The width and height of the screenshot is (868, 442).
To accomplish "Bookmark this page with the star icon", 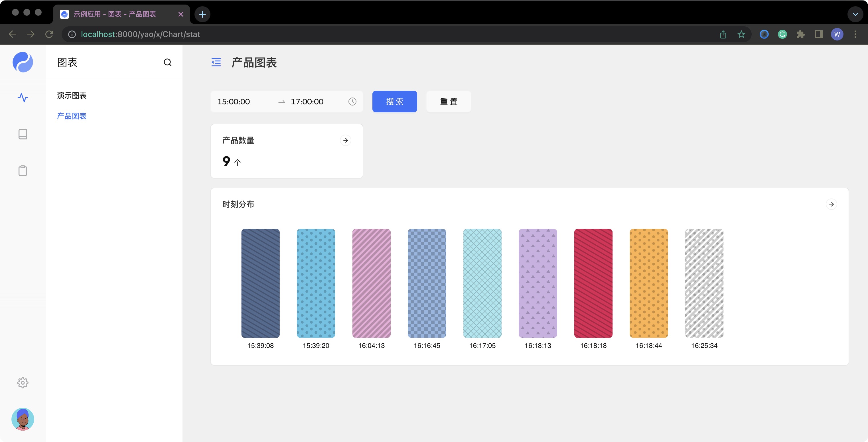I will click(741, 34).
